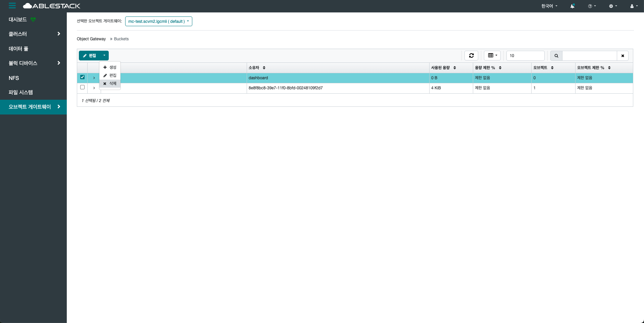This screenshot has width=644, height=323.
Task: Click the dashboard health heart icon
Action: [33, 19]
